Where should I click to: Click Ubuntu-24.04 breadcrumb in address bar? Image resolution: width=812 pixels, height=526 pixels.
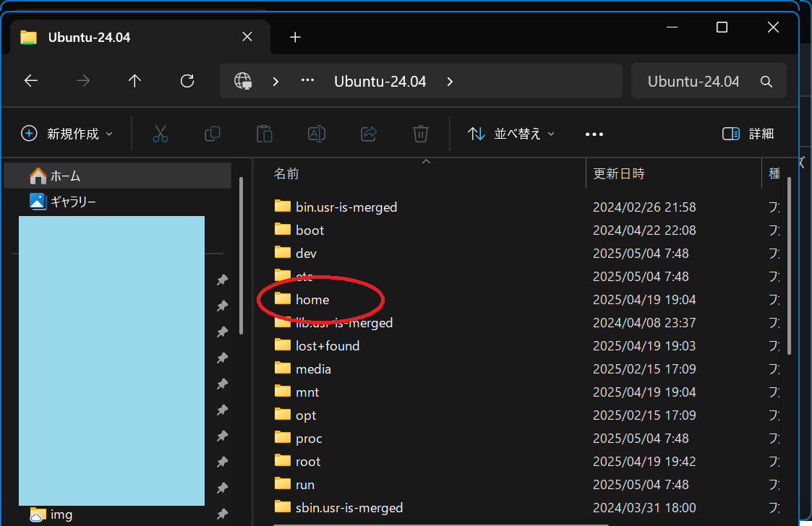pos(380,81)
